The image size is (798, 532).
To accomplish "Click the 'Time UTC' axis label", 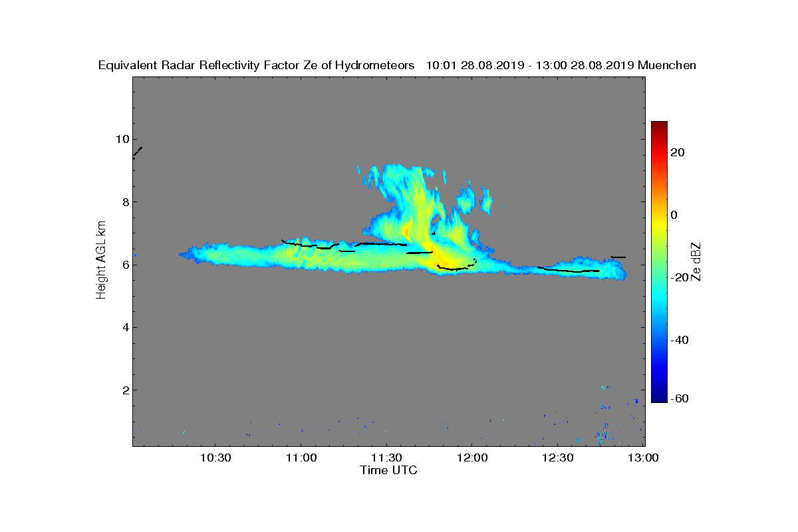I will 389,470.
